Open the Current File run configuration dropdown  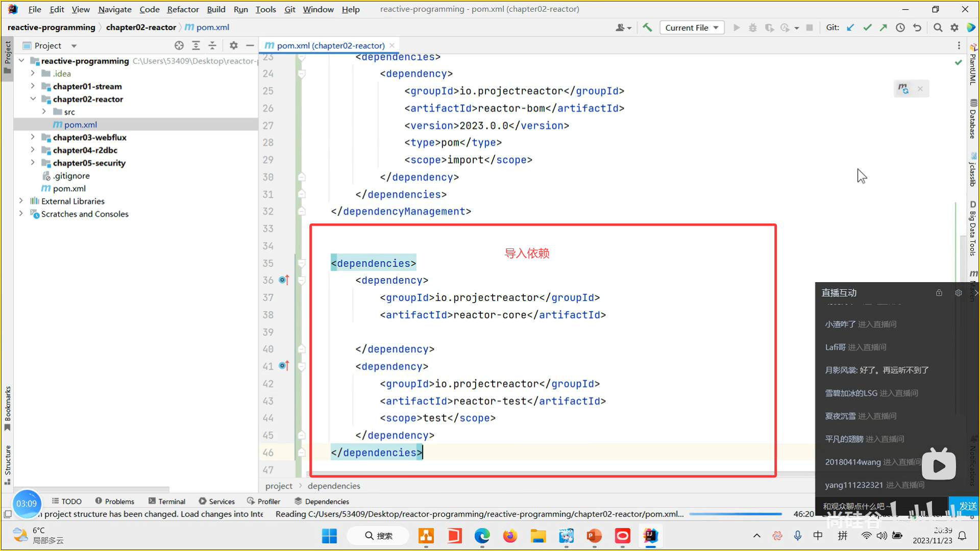coord(692,28)
